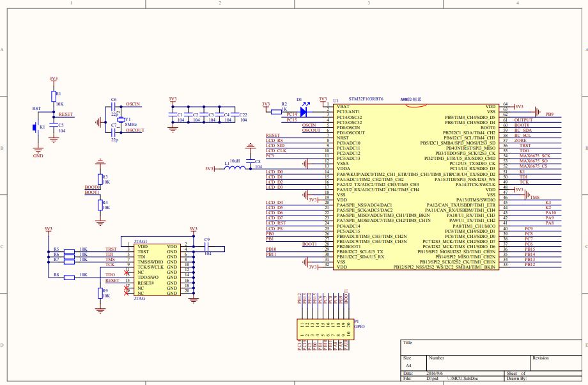
Task: Click the Number field in title block
Action: coord(478,363)
